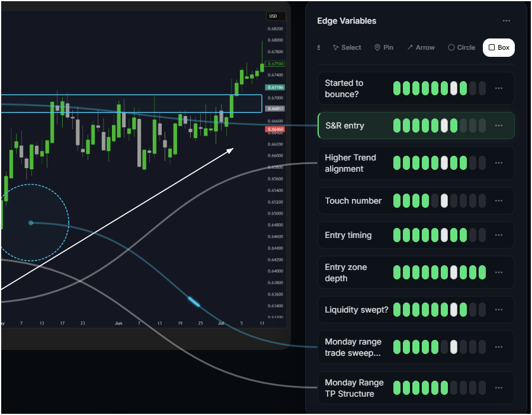
Task: Open options for Entry zone depth row
Action: [498, 272]
